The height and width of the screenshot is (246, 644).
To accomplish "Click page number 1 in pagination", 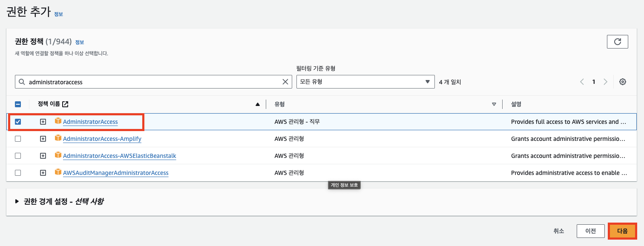I will pyautogui.click(x=594, y=82).
